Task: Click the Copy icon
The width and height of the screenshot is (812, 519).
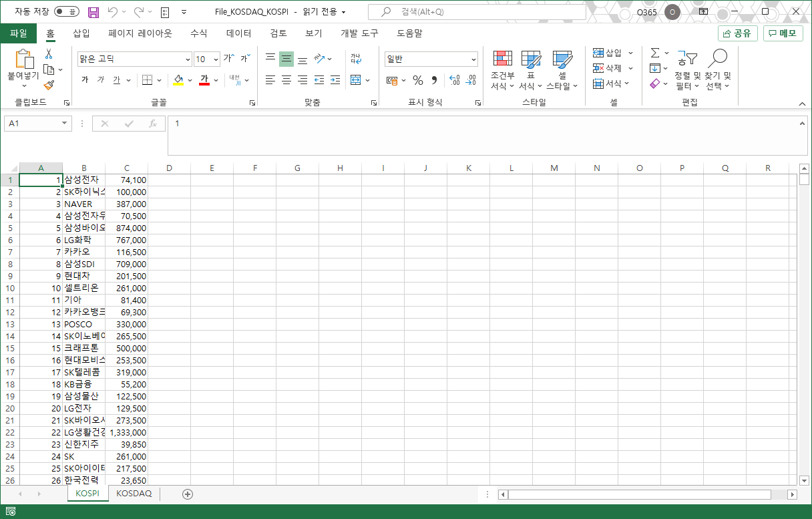Action: tap(49, 69)
